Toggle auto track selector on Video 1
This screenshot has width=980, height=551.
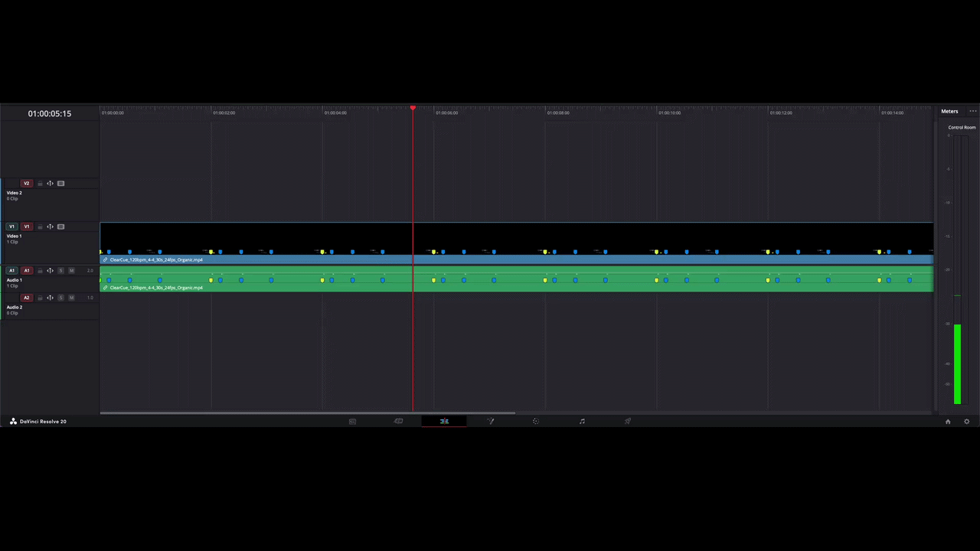[x=50, y=227]
